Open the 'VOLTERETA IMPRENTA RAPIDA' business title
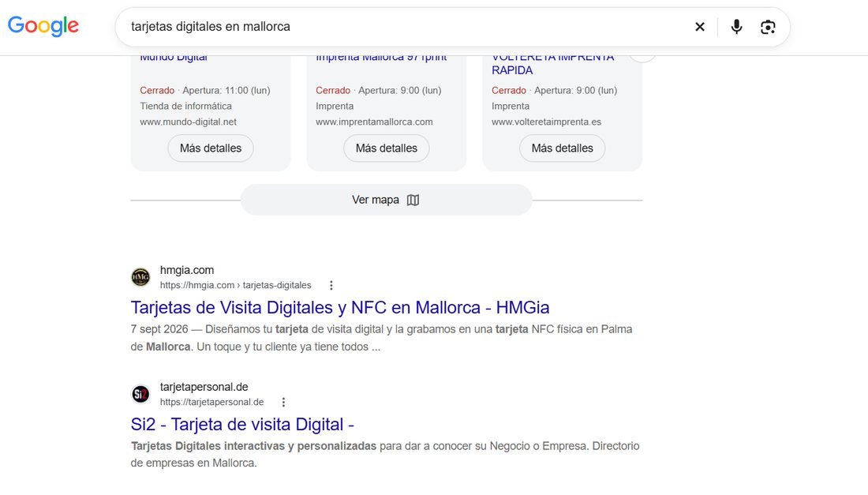The width and height of the screenshot is (868, 495). tap(552, 64)
